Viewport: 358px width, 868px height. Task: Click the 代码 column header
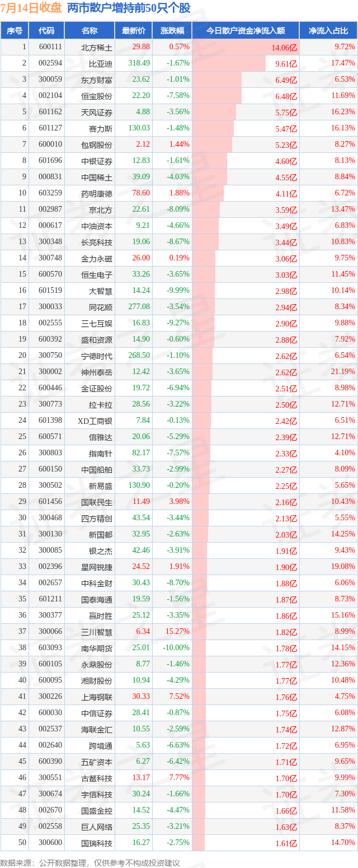46,31
